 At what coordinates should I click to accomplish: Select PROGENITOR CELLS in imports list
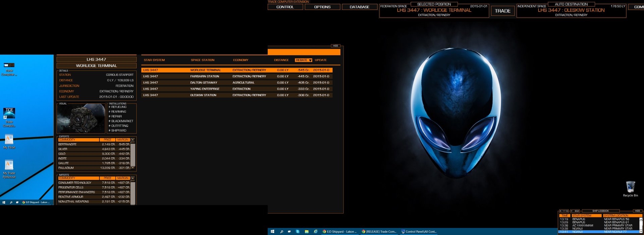tap(94, 187)
